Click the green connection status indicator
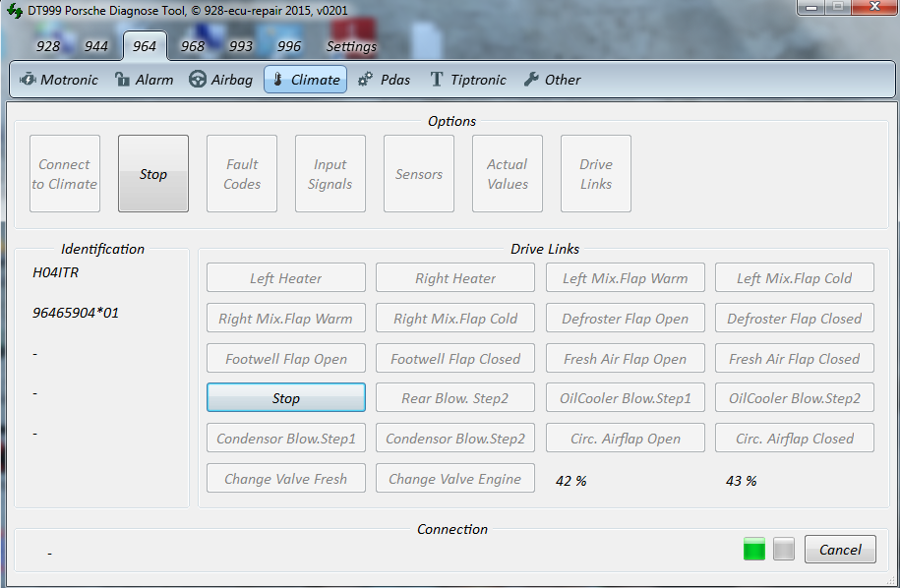 [754, 550]
